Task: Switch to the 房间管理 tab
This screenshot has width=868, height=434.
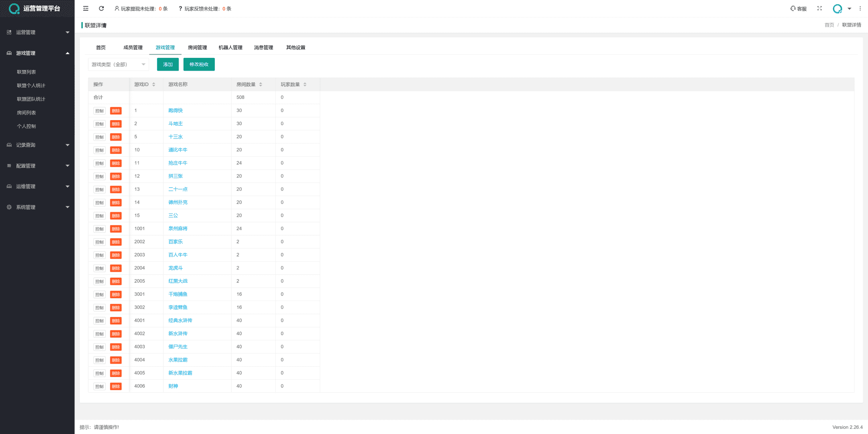Action: coord(197,47)
